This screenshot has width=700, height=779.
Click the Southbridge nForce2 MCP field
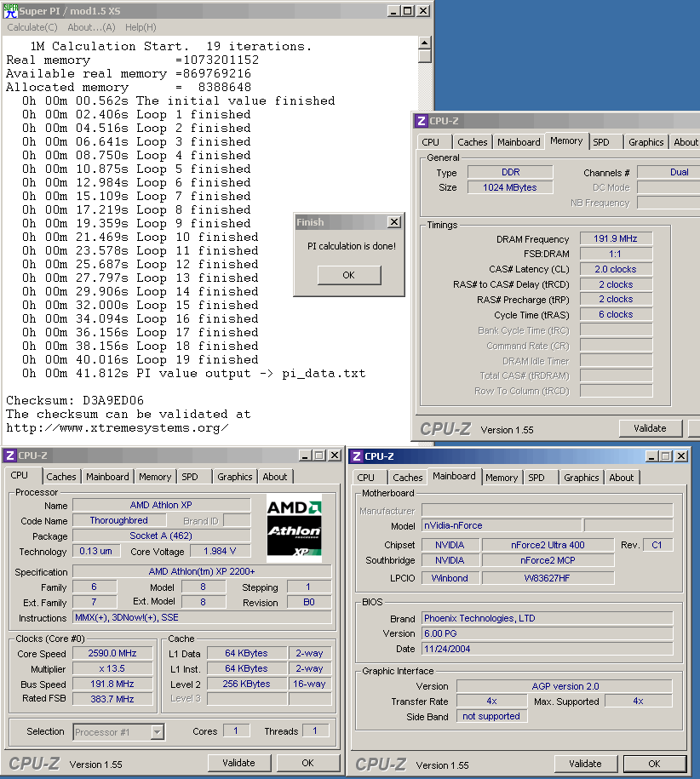click(x=548, y=560)
